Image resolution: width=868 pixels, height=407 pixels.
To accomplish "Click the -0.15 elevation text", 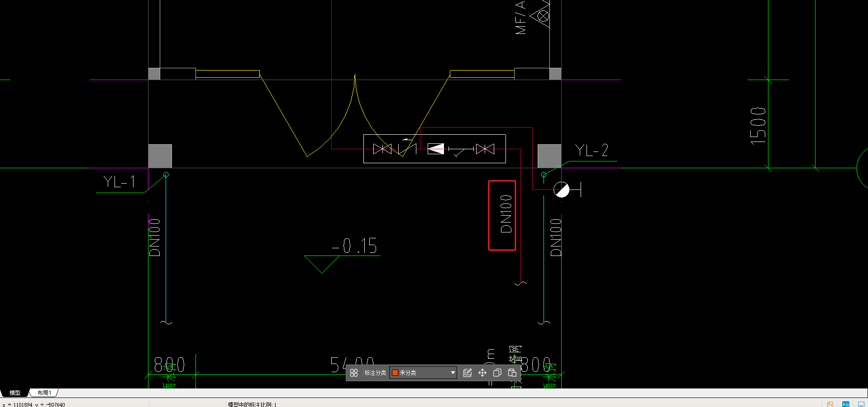I will click(x=354, y=246).
